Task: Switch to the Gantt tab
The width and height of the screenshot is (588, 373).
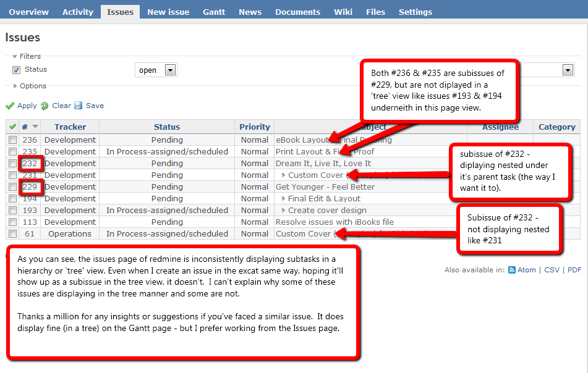Action: 213,11
